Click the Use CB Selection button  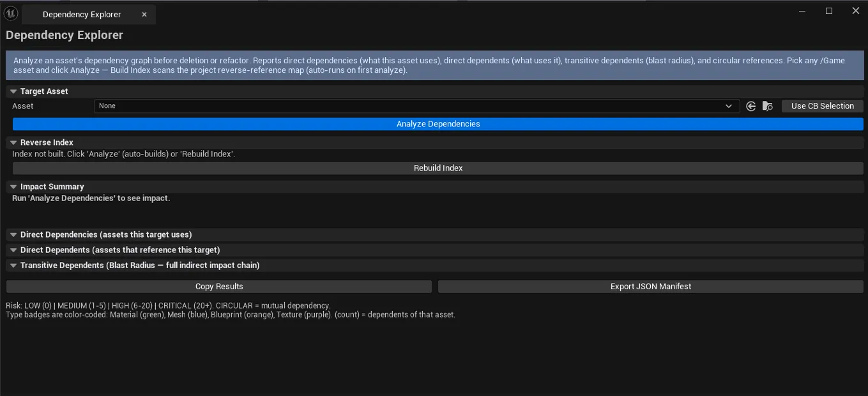822,106
